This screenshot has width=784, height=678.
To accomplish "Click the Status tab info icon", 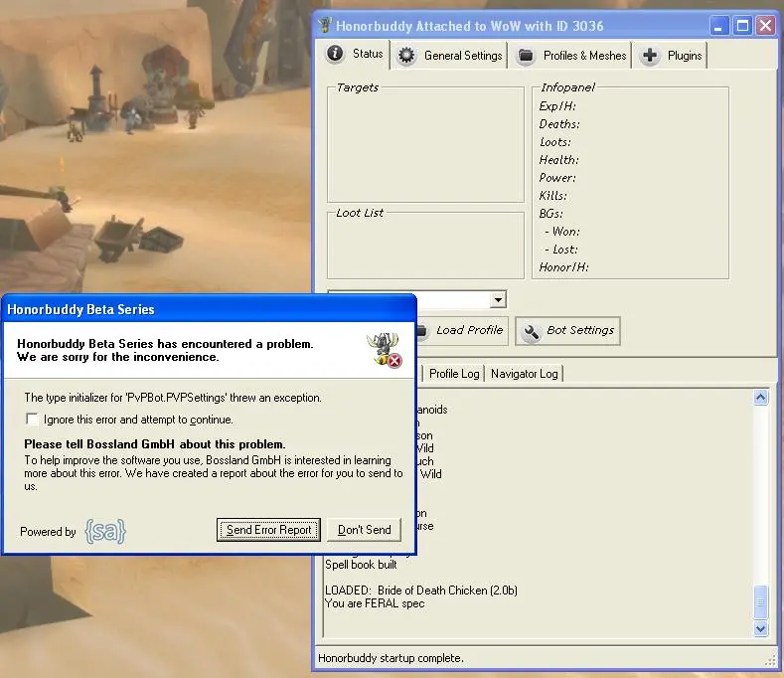I will click(x=335, y=53).
